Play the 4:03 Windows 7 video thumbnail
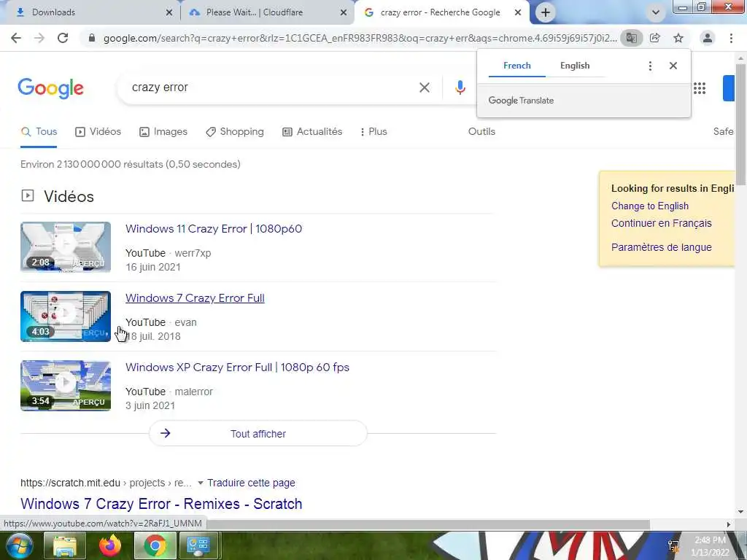 [x=66, y=316]
